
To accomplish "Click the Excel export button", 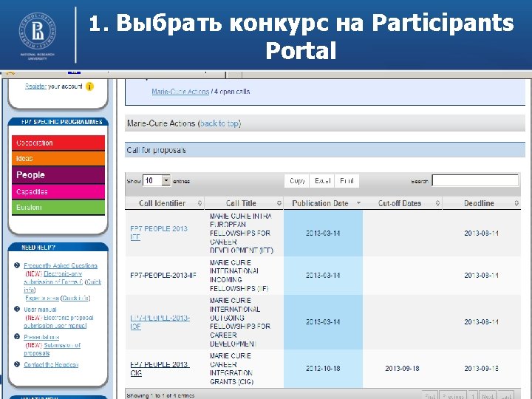I will tap(322, 181).
